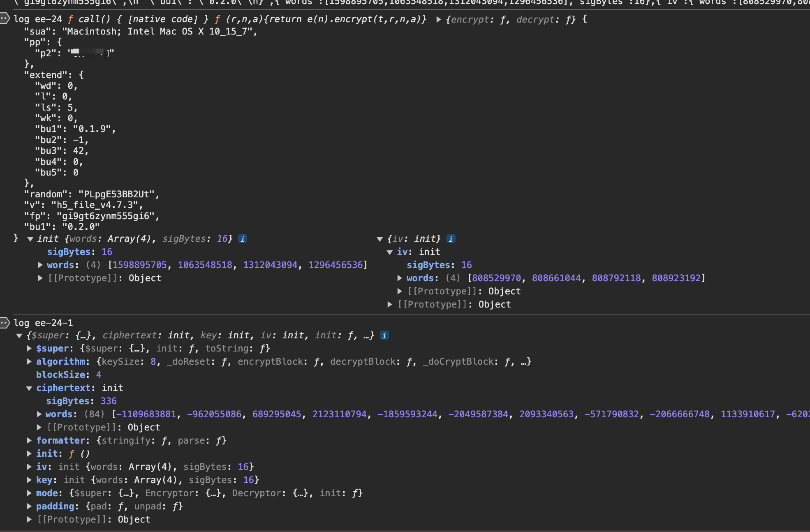Click the log entry icon beside ee-24
Viewport: 810px width, 532px height.
click(x=5, y=19)
